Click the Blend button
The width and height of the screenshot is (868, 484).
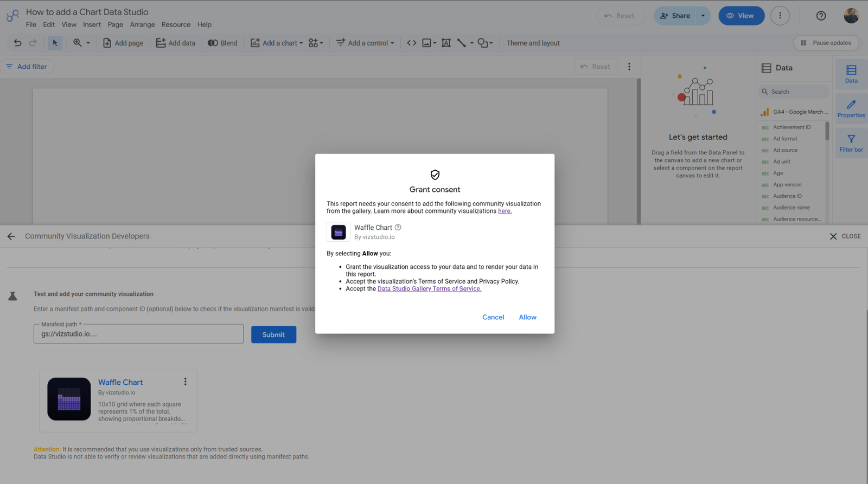[x=222, y=43]
